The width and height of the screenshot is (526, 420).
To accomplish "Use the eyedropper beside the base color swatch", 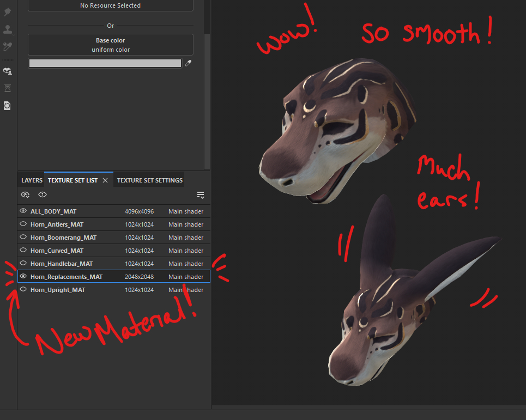I will 188,64.
